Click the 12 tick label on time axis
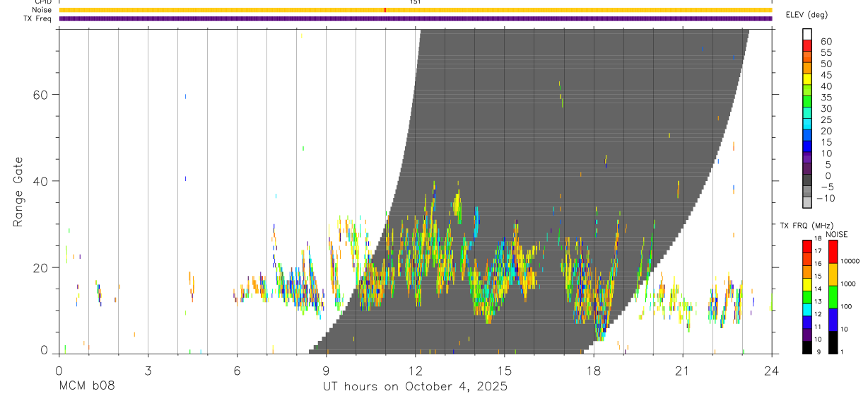 pos(415,371)
